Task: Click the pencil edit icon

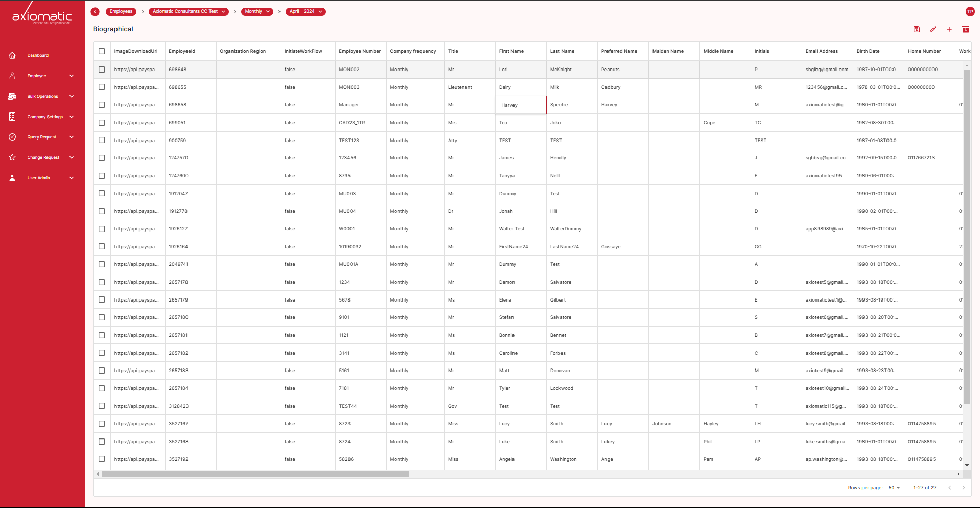Action: [932, 29]
